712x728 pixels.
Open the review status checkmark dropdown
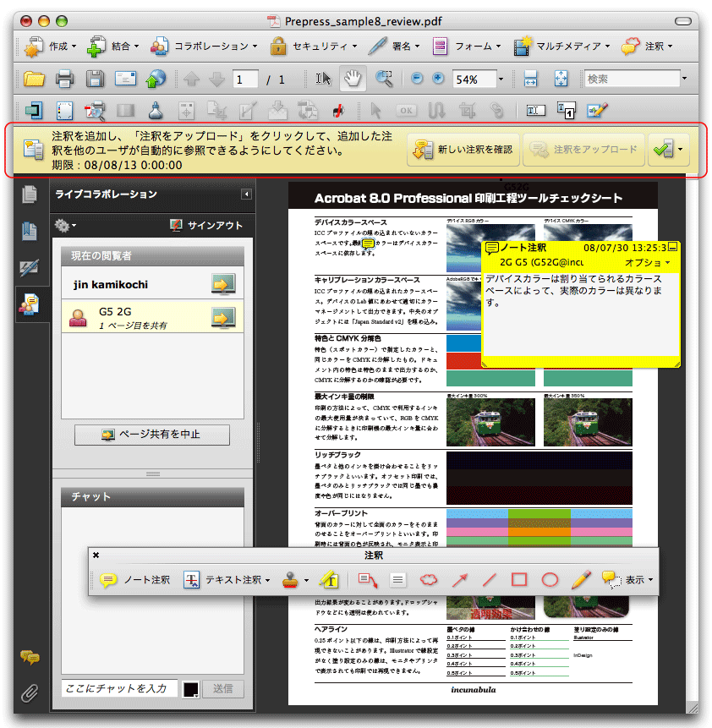(668, 150)
